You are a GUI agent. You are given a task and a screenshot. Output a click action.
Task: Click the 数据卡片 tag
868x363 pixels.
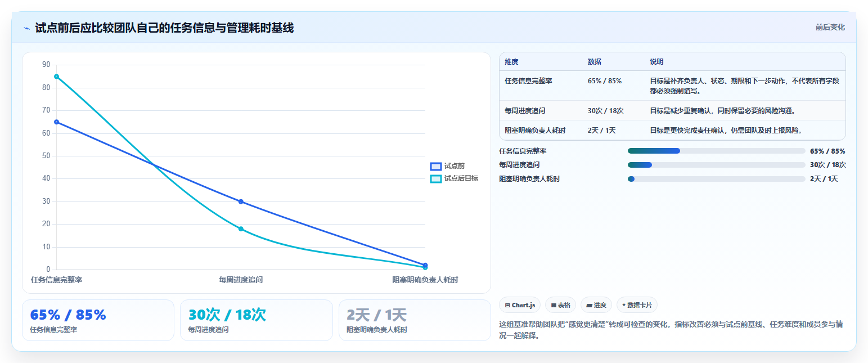[637, 305]
